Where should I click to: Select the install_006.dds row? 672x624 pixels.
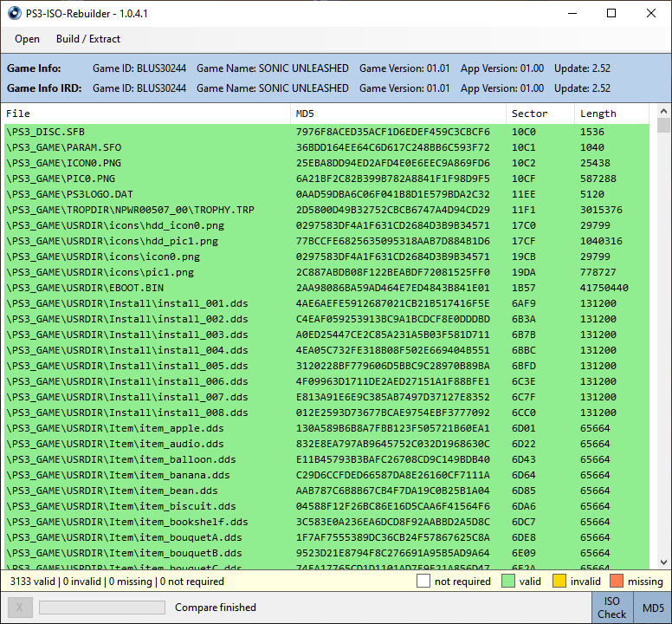(326, 381)
